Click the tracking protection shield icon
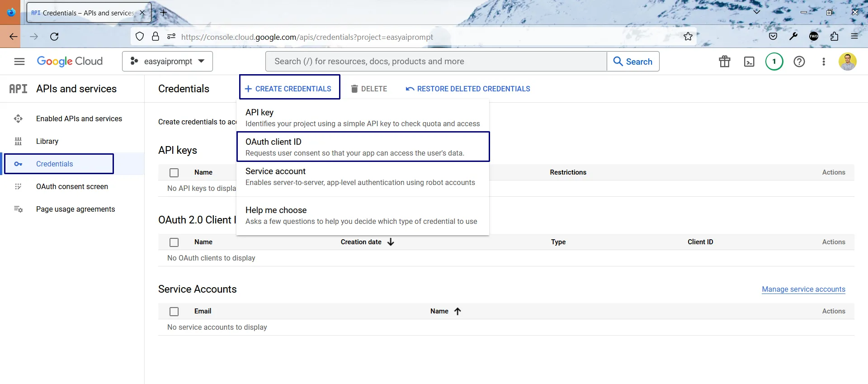868x384 pixels. tap(140, 37)
